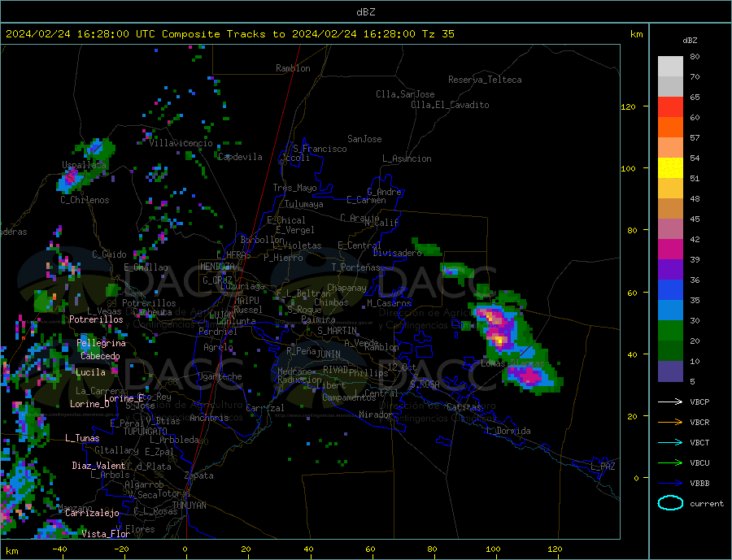Viewport: 732px width, 560px height.
Task: Click the cyan VBCT arrow in the legend
Action: click(x=670, y=442)
